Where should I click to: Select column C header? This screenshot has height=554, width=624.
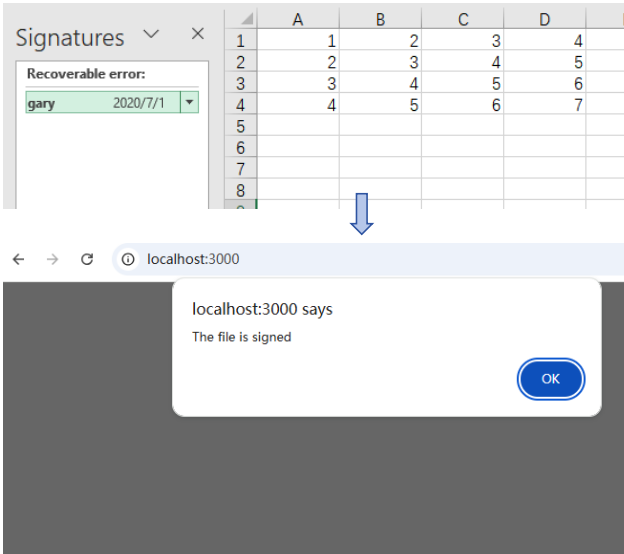pos(462,19)
